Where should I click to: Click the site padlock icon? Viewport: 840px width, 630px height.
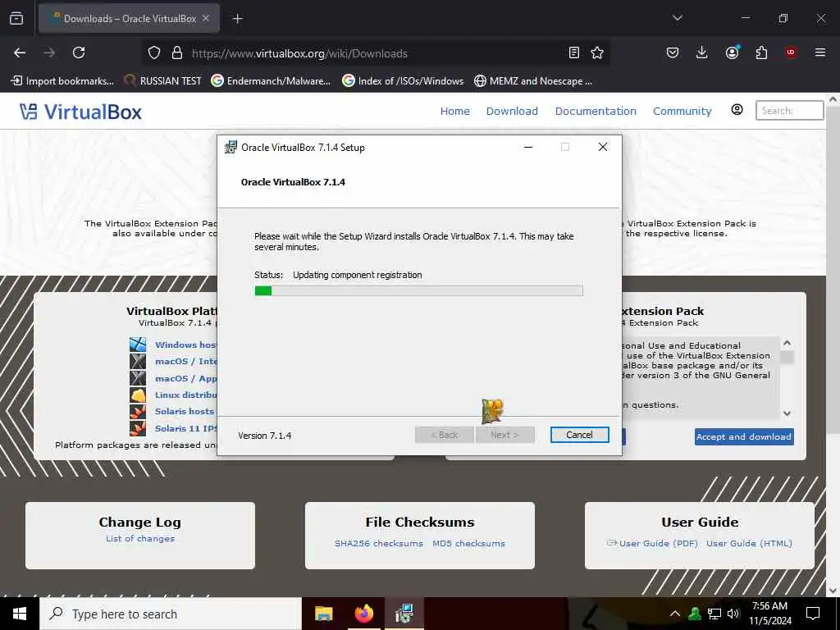click(177, 52)
